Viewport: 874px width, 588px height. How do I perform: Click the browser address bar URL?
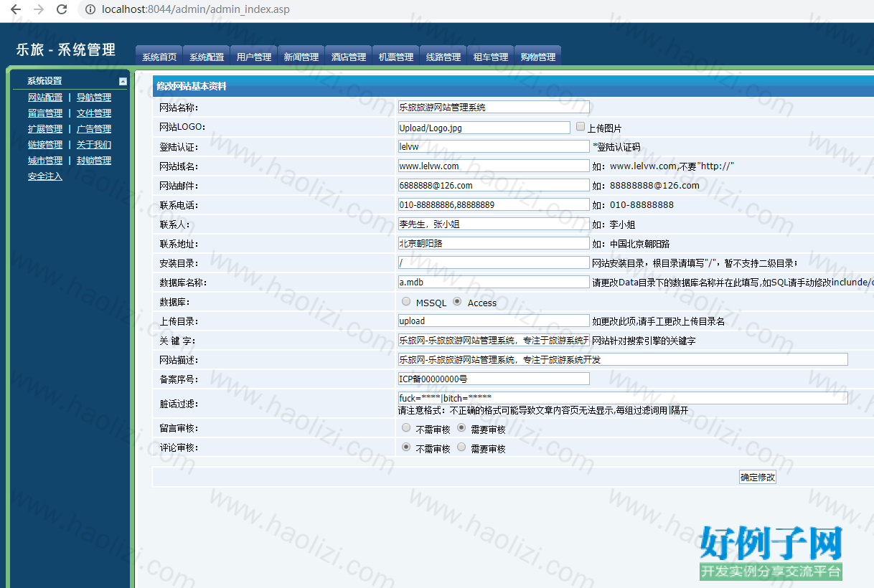click(x=197, y=9)
